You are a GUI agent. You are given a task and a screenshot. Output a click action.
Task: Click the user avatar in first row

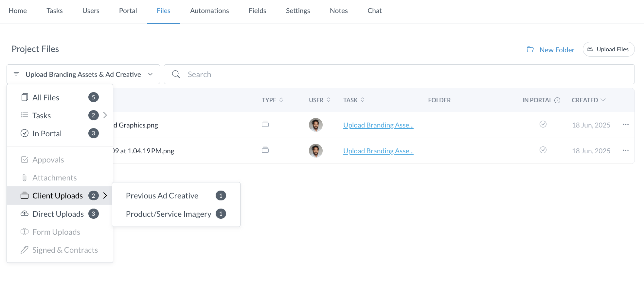click(315, 125)
